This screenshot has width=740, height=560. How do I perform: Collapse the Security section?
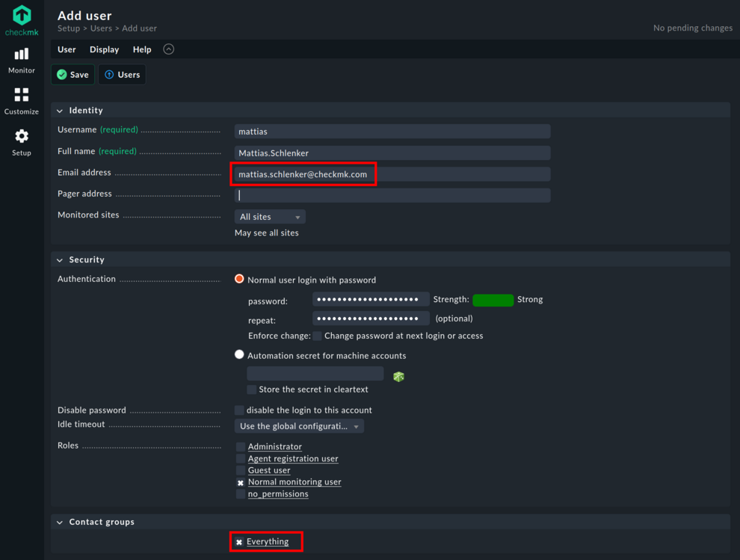click(x=59, y=259)
